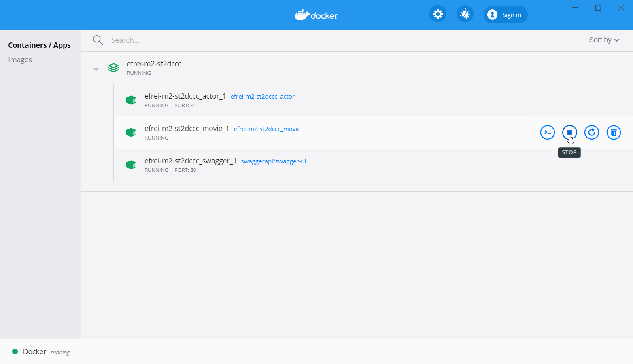This screenshot has width=633, height=364.
Task: Open the Sort by dropdown
Action: pos(604,40)
